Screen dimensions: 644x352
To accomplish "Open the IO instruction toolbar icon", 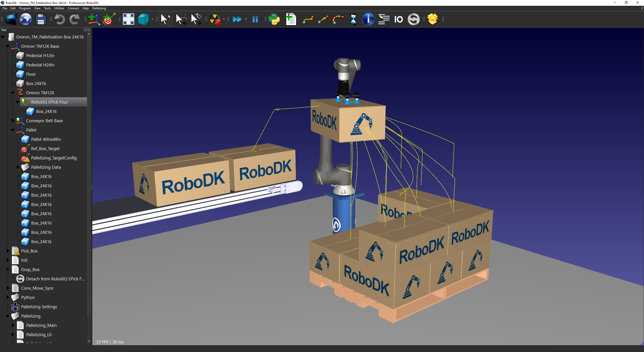I will point(398,19).
